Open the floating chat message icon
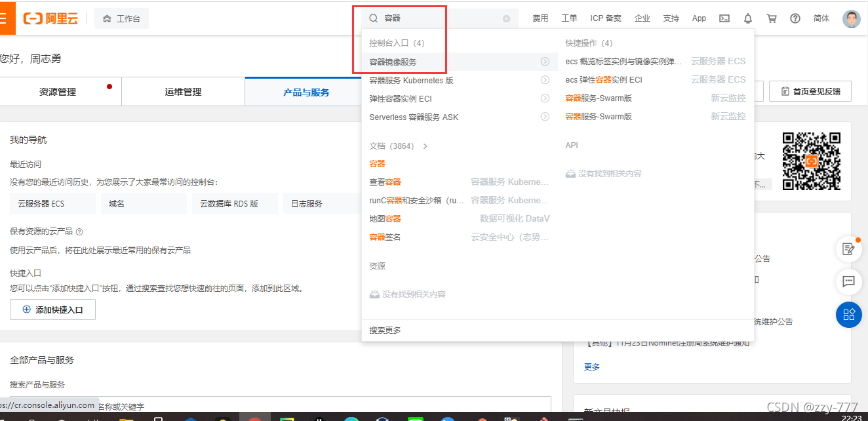868x421 pixels. pyautogui.click(x=849, y=282)
